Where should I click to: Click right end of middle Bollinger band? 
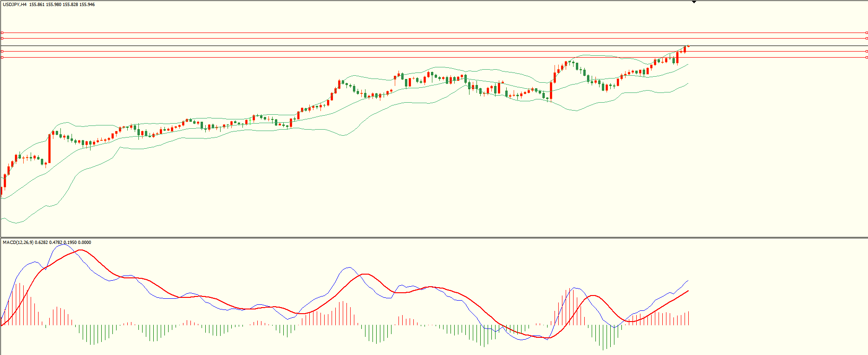[x=688, y=65]
